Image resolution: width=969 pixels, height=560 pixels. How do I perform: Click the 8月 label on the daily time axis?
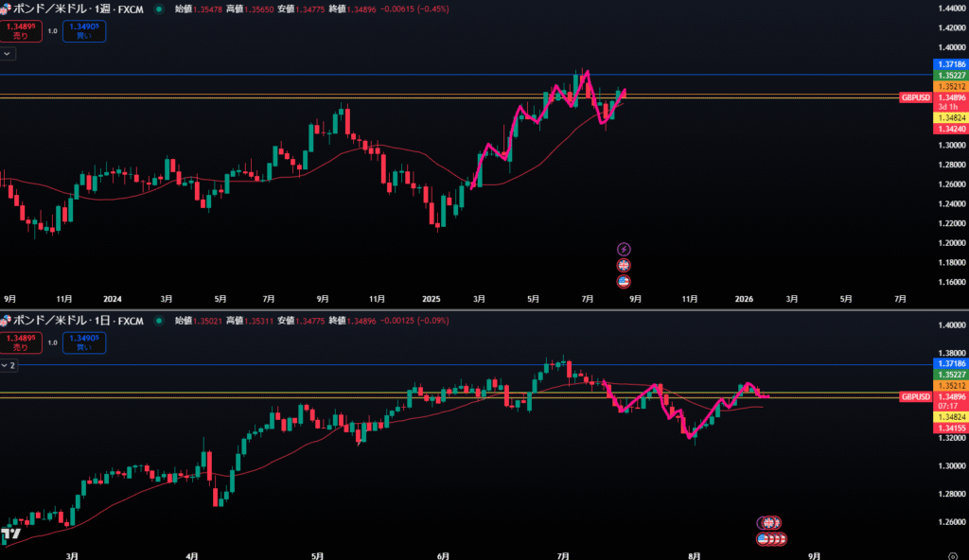point(695,555)
